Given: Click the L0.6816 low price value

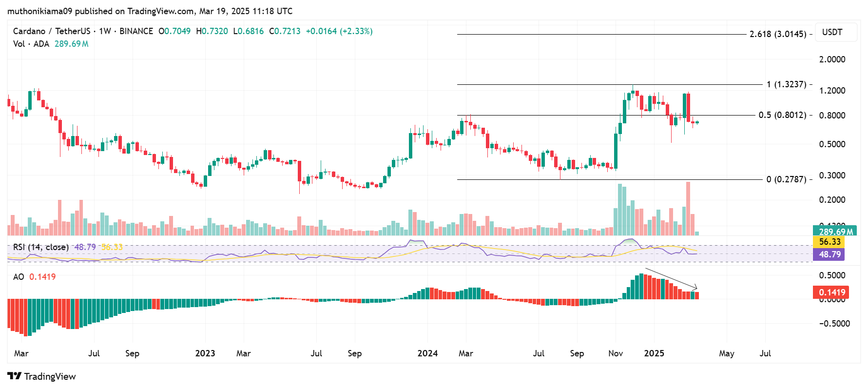Looking at the screenshot, I should coord(249,31).
